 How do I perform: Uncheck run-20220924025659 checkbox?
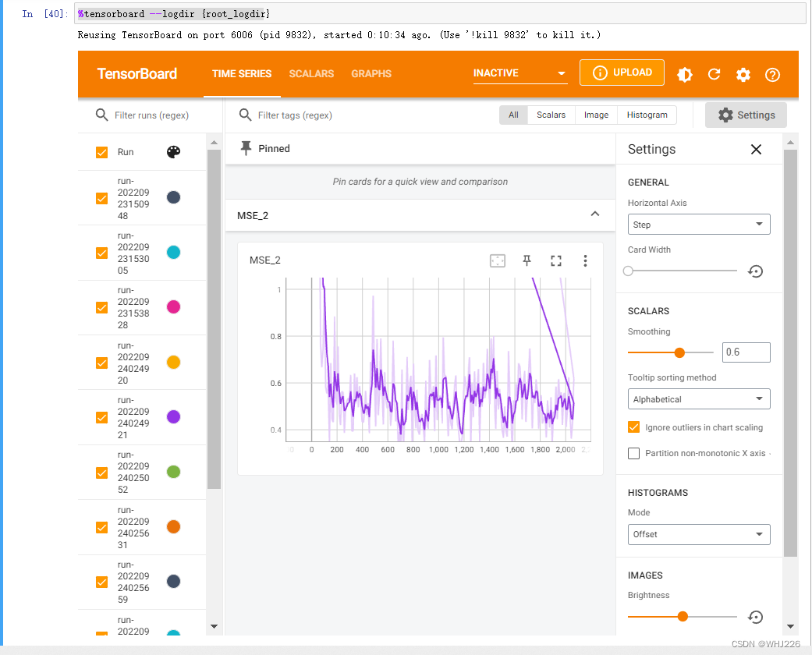(x=101, y=582)
